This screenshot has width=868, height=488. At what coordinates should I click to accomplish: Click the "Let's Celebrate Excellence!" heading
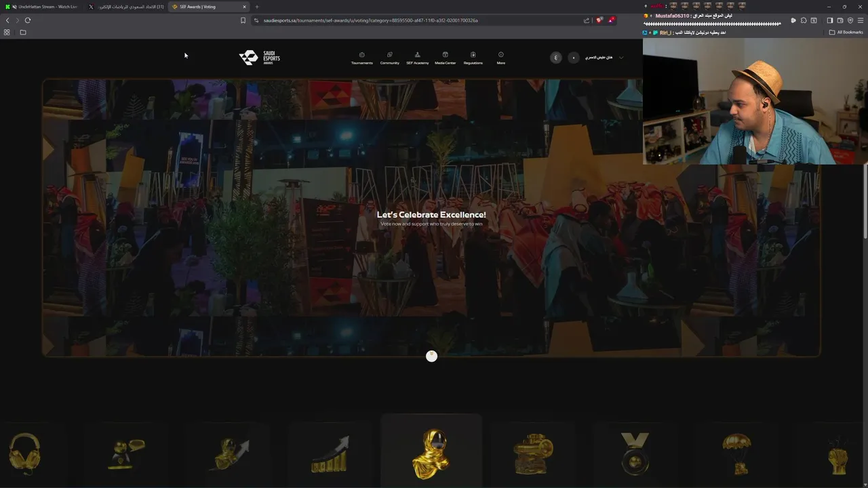pyautogui.click(x=431, y=215)
